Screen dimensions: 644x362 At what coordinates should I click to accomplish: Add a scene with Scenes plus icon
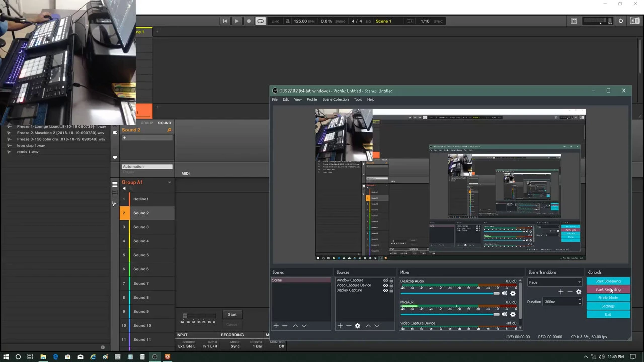tap(276, 326)
